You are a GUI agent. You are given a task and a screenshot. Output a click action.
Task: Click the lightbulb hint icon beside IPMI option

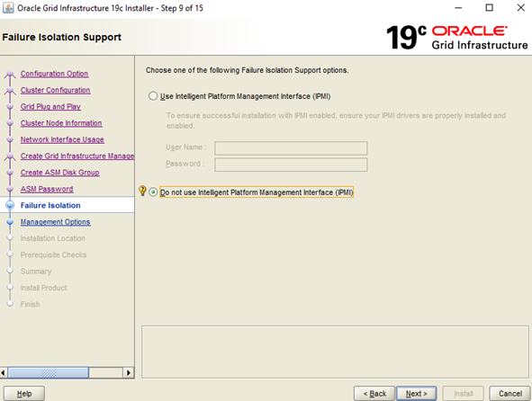(142, 191)
